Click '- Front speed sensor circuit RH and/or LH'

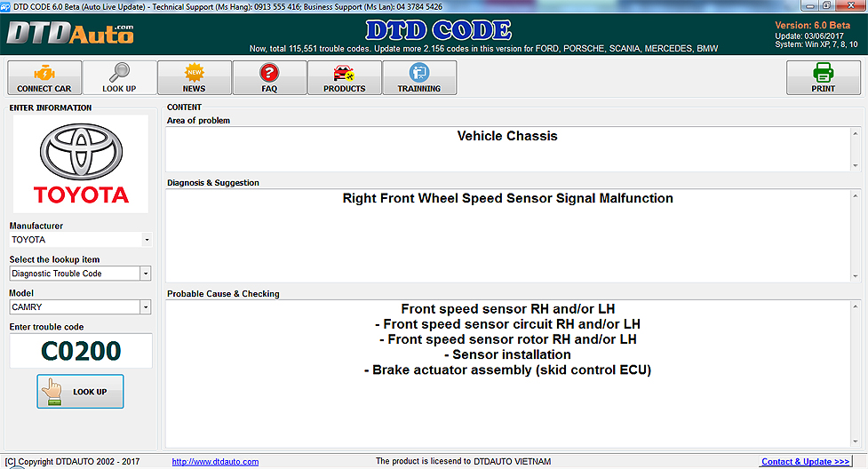pyautogui.click(x=507, y=324)
